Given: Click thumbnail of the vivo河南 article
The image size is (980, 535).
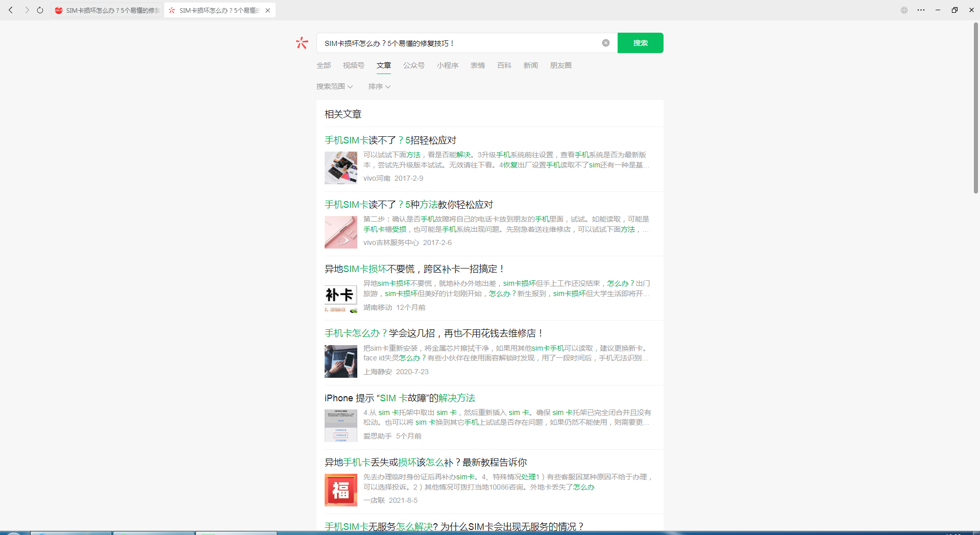Looking at the screenshot, I should click(x=341, y=168).
